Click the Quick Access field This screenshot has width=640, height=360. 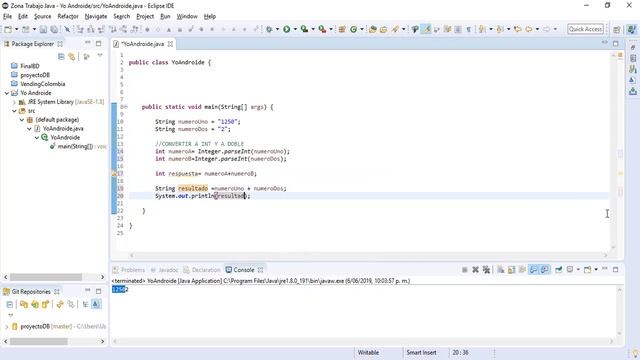click(585, 29)
